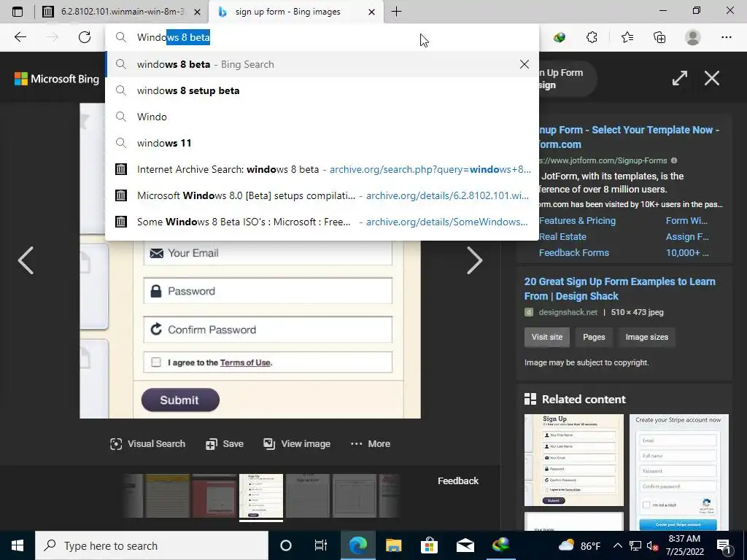Click the Visit site button

[547, 337]
